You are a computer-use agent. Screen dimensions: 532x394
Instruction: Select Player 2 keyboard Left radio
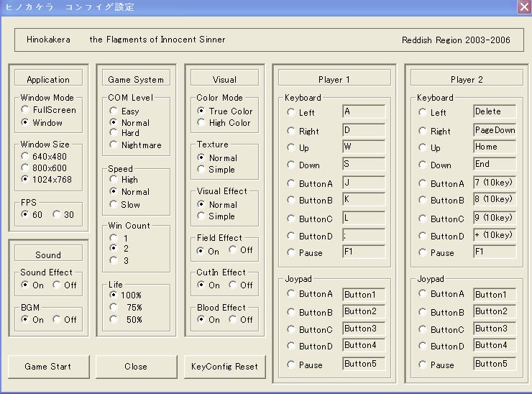423,112
